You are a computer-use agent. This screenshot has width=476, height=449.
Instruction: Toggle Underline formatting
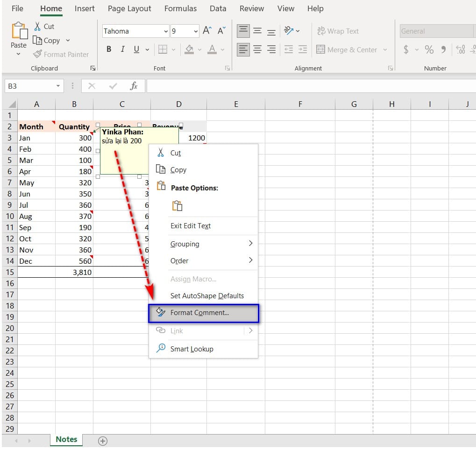[136, 49]
